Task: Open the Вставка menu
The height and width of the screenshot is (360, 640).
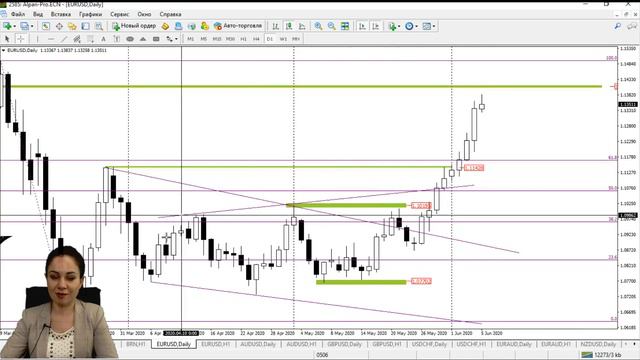Action: click(x=61, y=14)
